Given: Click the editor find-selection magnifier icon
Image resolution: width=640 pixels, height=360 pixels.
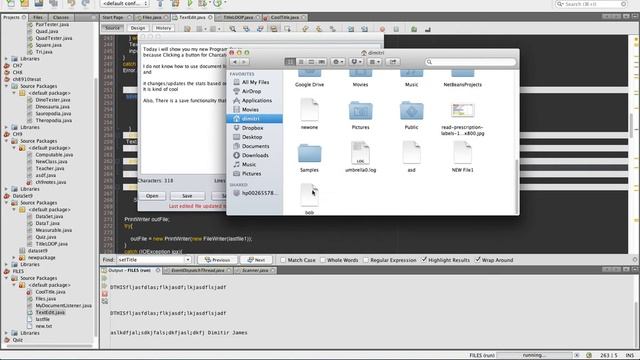Looking at the screenshot, I should 232,29.
